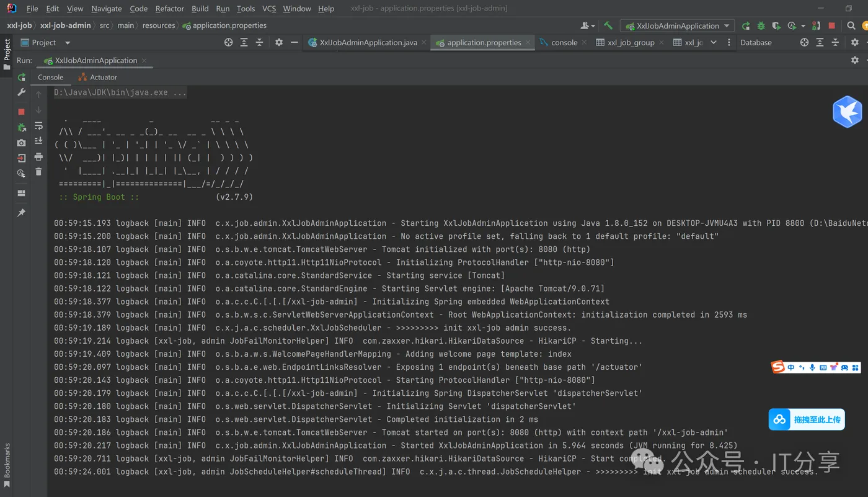Toggle the Project tool window side tab
The width and height of the screenshot is (868, 497).
(7, 55)
